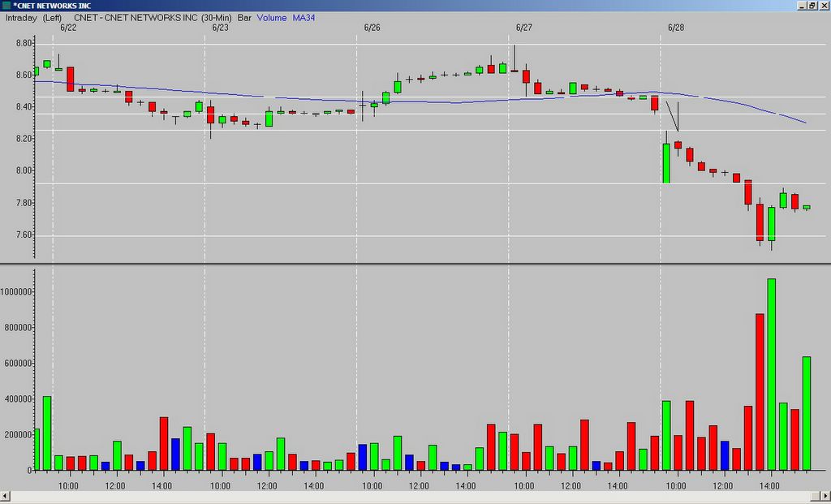Image resolution: width=831 pixels, height=504 pixels.
Task: Click the 10:00 time label under the 6/22 session
Action: pyautogui.click(x=68, y=486)
